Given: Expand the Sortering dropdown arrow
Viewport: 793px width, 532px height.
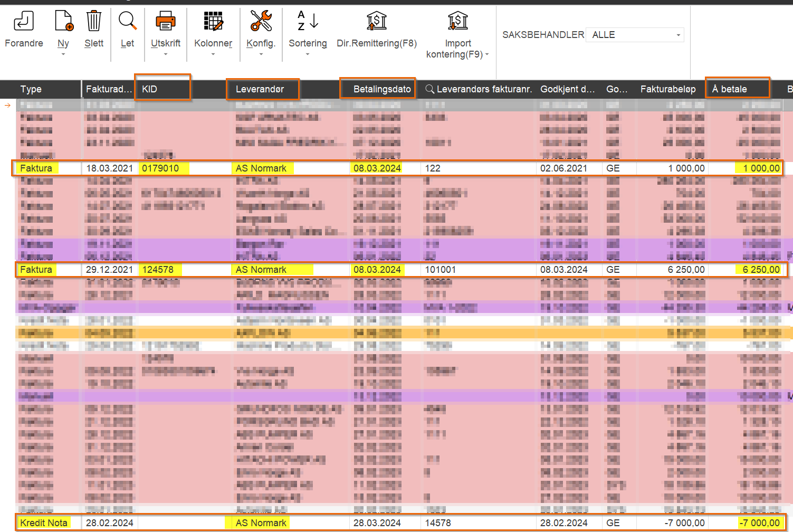Looking at the screenshot, I should coord(308,54).
